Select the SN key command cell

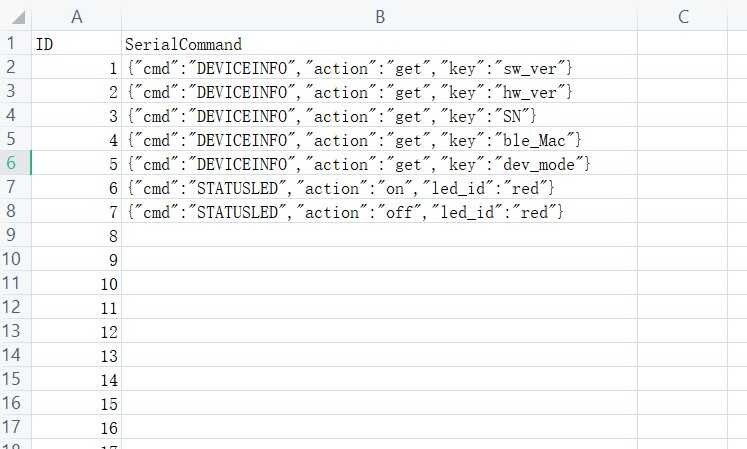[380, 115]
